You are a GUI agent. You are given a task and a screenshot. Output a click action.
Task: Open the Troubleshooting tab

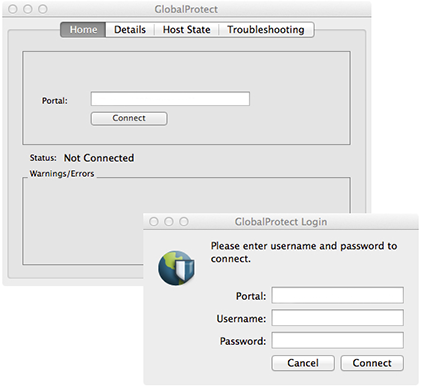pyautogui.click(x=266, y=30)
